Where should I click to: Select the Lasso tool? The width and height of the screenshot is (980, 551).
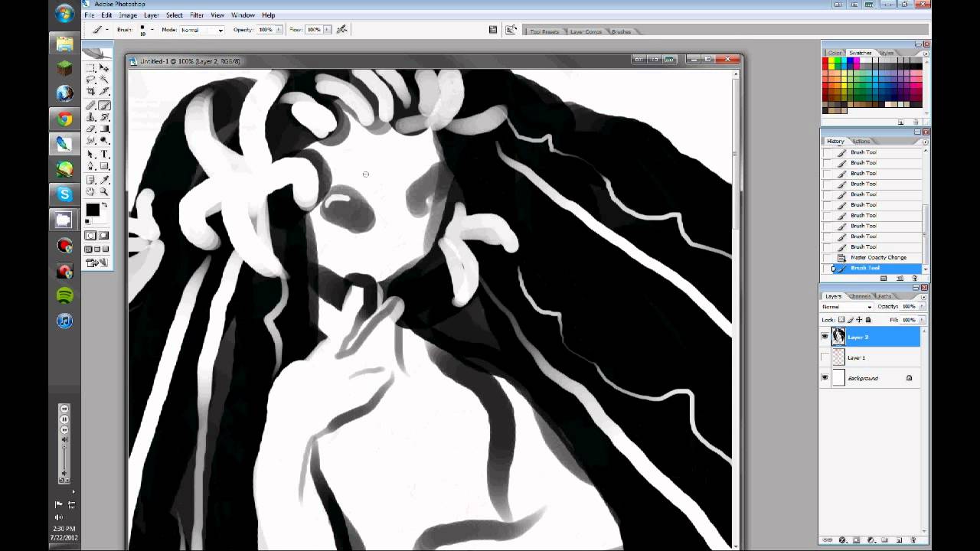90,80
